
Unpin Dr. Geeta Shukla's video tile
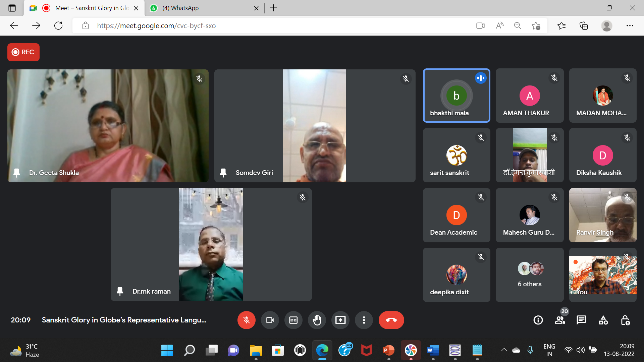point(16,173)
